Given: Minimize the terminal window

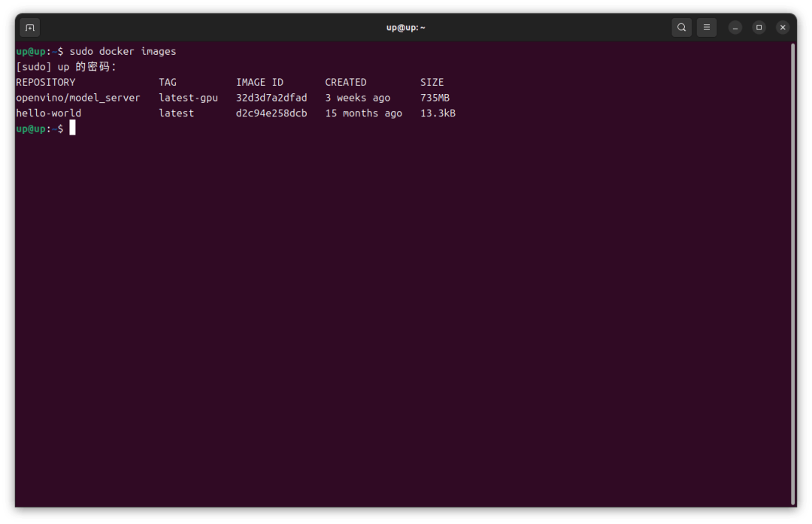Looking at the screenshot, I should coord(735,28).
